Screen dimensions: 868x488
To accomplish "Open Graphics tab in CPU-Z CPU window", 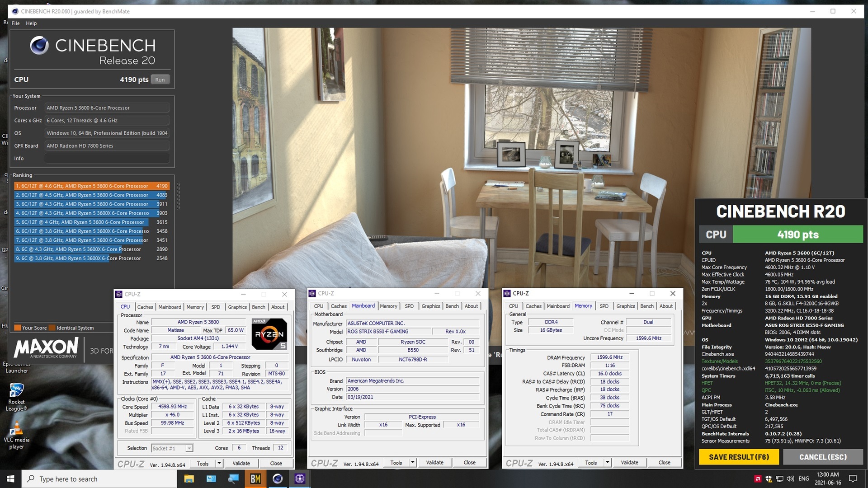I will (x=237, y=307).
